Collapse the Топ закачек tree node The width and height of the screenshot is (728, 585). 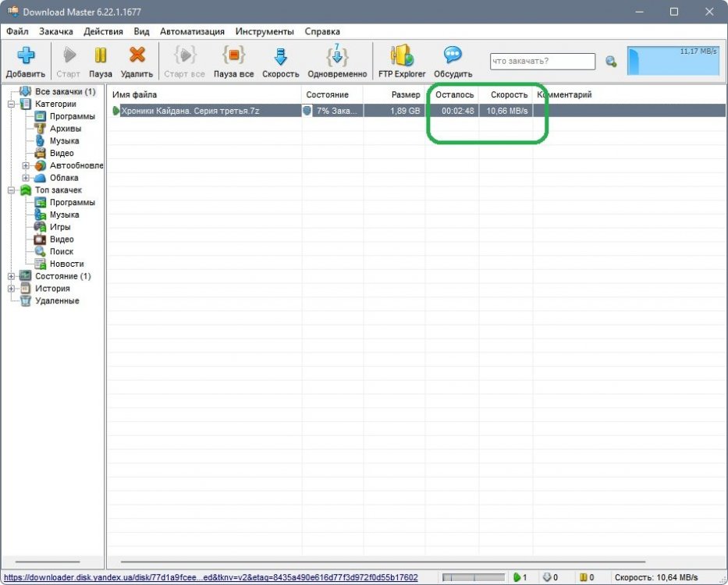click(x=11, y=190)
